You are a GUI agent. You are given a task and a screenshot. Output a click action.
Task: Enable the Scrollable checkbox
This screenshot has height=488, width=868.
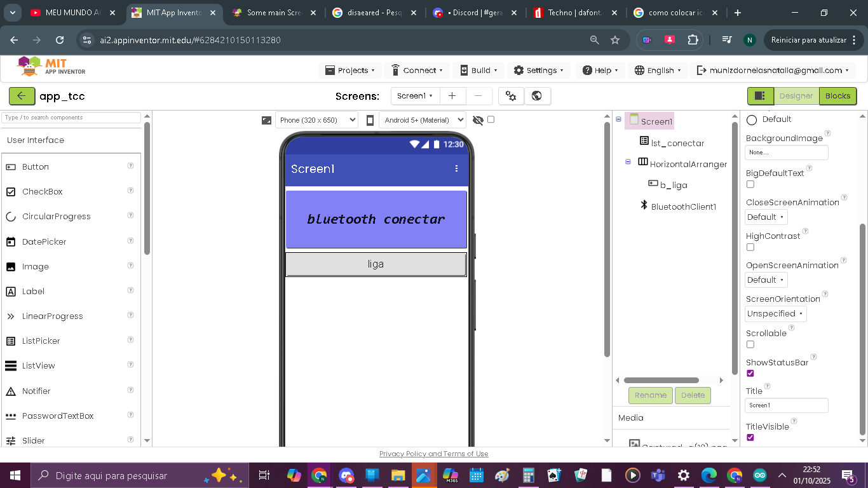click(750, 344)
